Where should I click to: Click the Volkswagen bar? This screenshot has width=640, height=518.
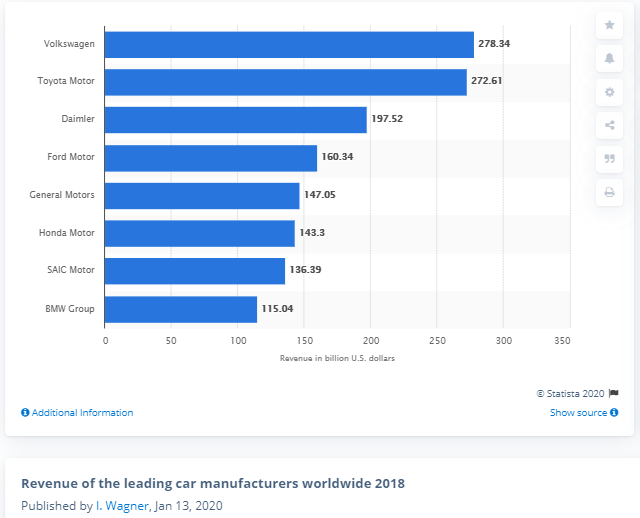point(289,44)
